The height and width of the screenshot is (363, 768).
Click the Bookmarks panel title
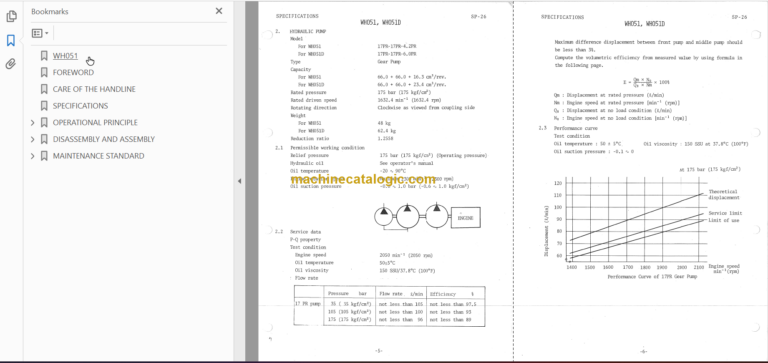pyautogui.click(x=50, y=11)
